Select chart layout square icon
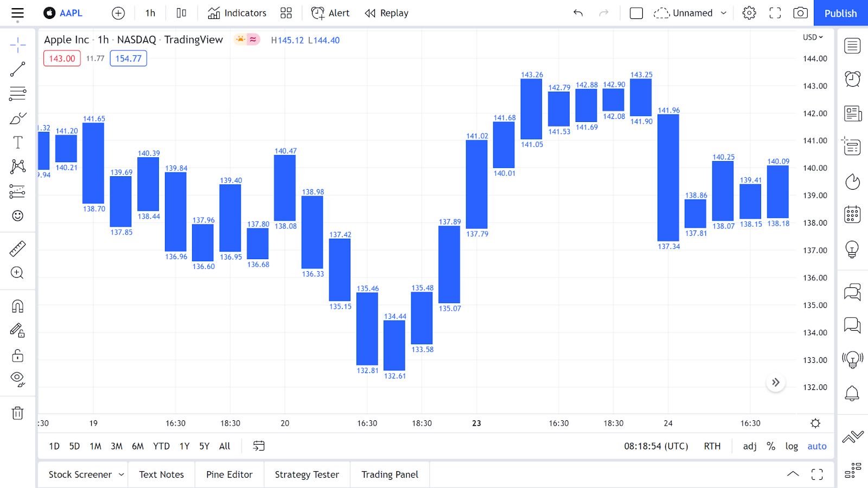868x488 pixels. pos(636,13)
